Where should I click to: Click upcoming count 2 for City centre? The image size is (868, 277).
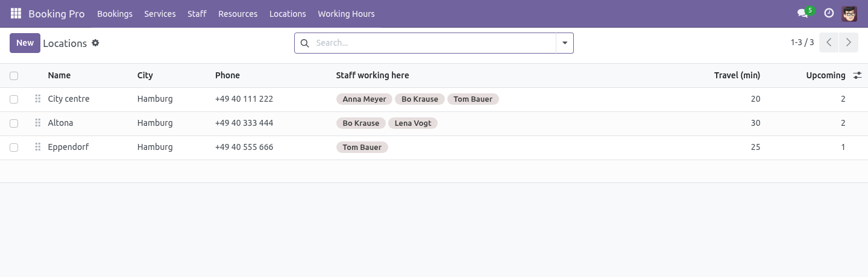843,99
